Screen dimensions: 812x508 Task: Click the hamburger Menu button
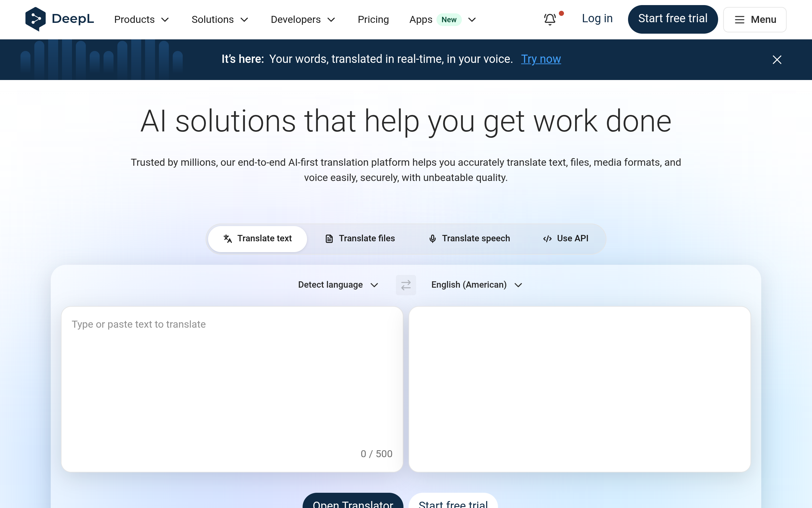click(755, 19)
